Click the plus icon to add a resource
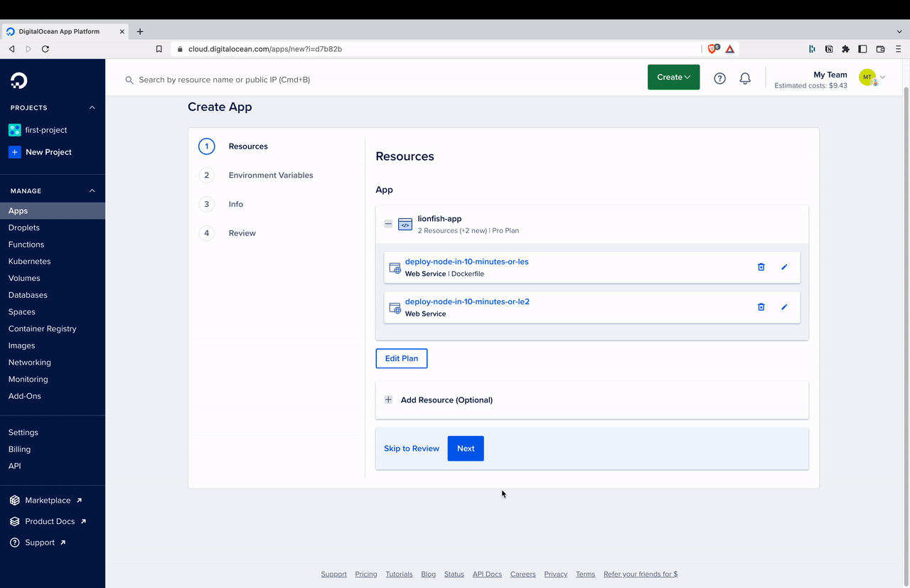Screen dimensions: 910x588 tap(388, 400)
